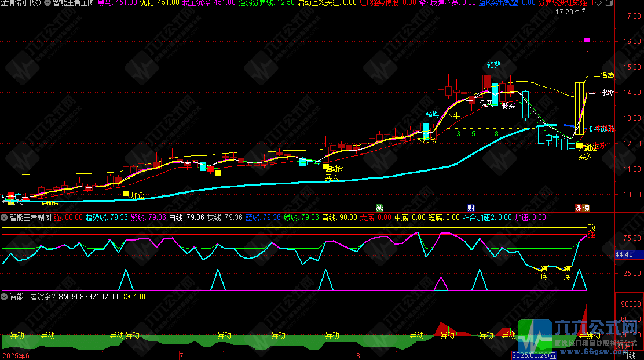
Task: Click the 黄线: 90.00 readout
Action: [339, 217]
